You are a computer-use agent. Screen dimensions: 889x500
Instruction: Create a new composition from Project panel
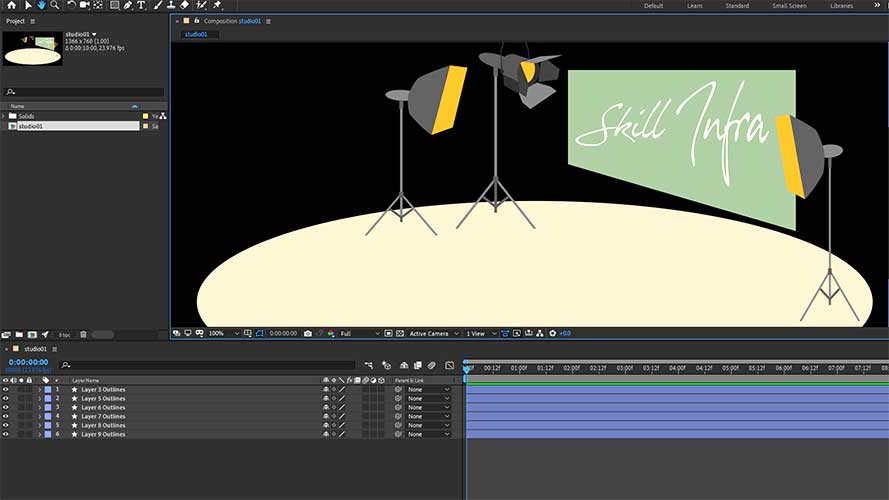click(x=32, y=334)
